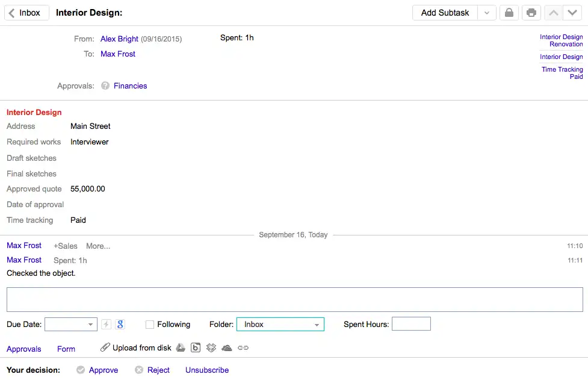Screen dimensions: 588x380
Task: Go back to Inbox
Action: pyautogui.click(x=26, y=13)
